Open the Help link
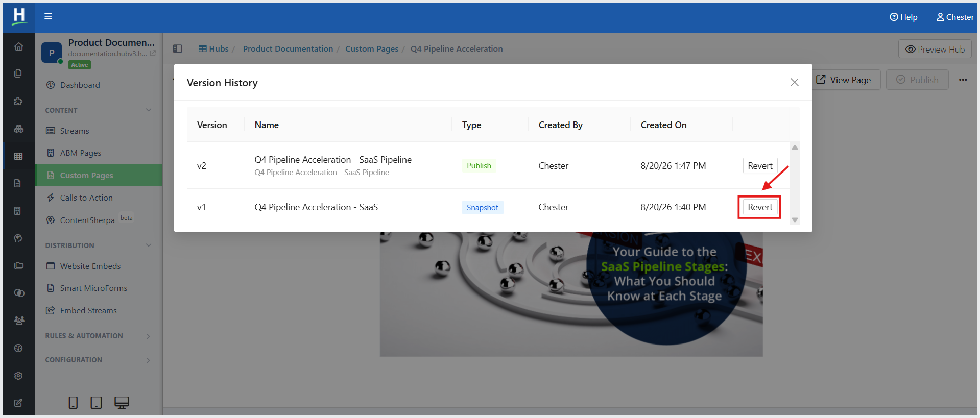Screen dimensions: 980x418 [903, 17]
